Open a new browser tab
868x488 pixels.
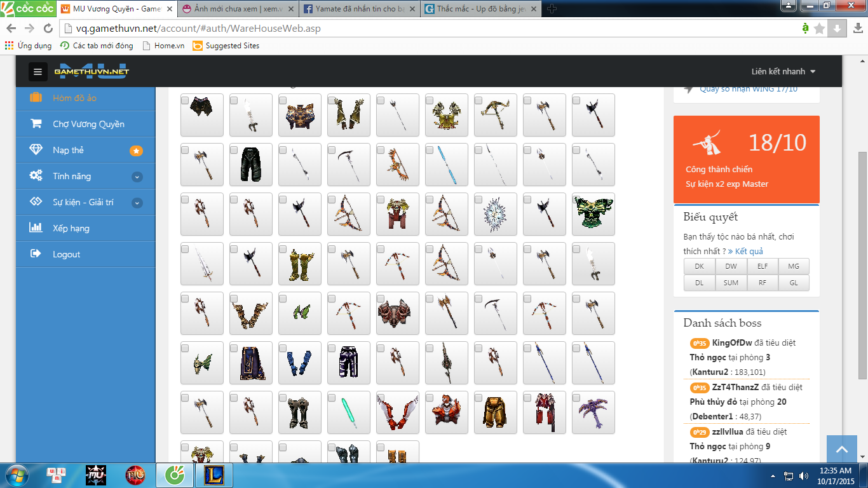552,9
